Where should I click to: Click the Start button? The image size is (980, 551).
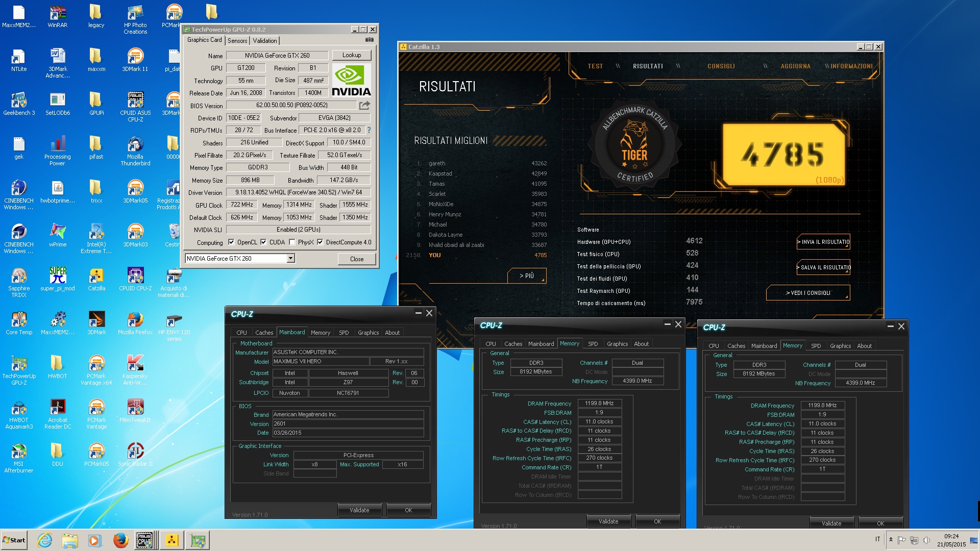point(14,540)
